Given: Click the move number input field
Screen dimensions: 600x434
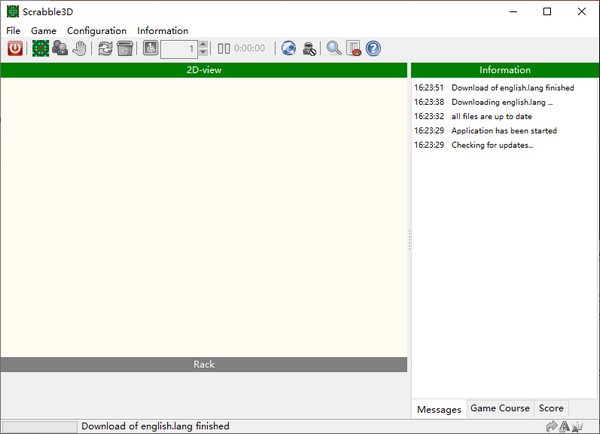Looking at the screenshot, I should tap(179, 48).
